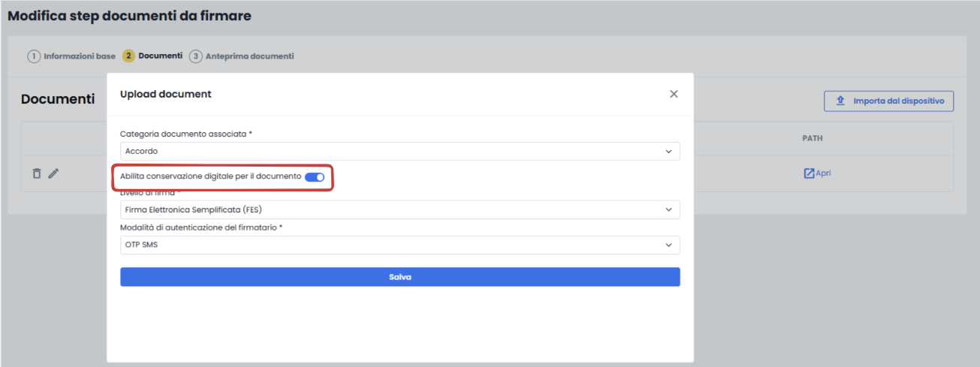Open Modalità di autenticazione del firmatario dropdown
Screen dimensions: 980x367
pos(400,245)
